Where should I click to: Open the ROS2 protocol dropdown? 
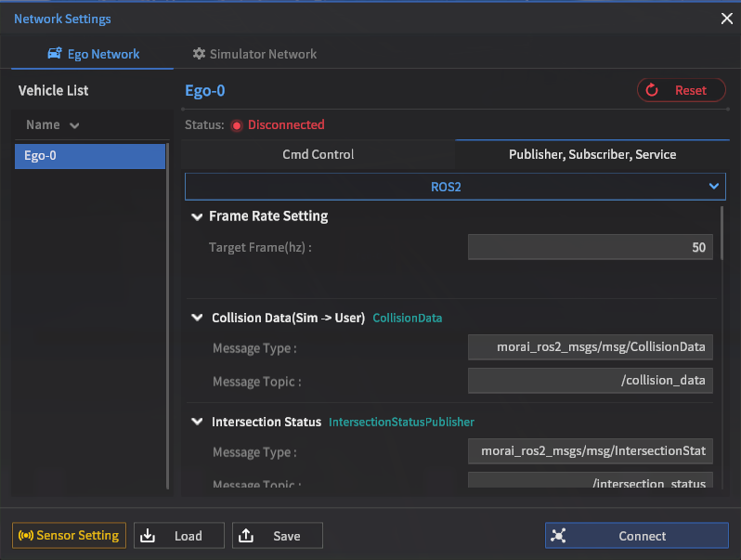[455, 187]
